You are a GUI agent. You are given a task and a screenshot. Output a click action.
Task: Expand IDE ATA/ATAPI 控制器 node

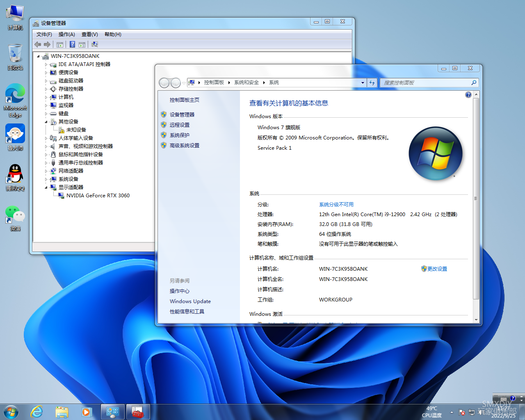pyautogui.click(x=46, y=64)
